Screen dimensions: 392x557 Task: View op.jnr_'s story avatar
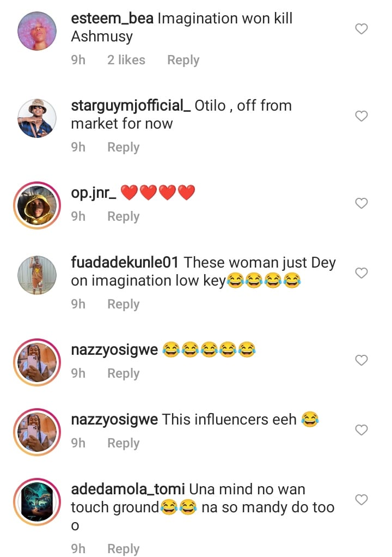[x=37, y=205]
